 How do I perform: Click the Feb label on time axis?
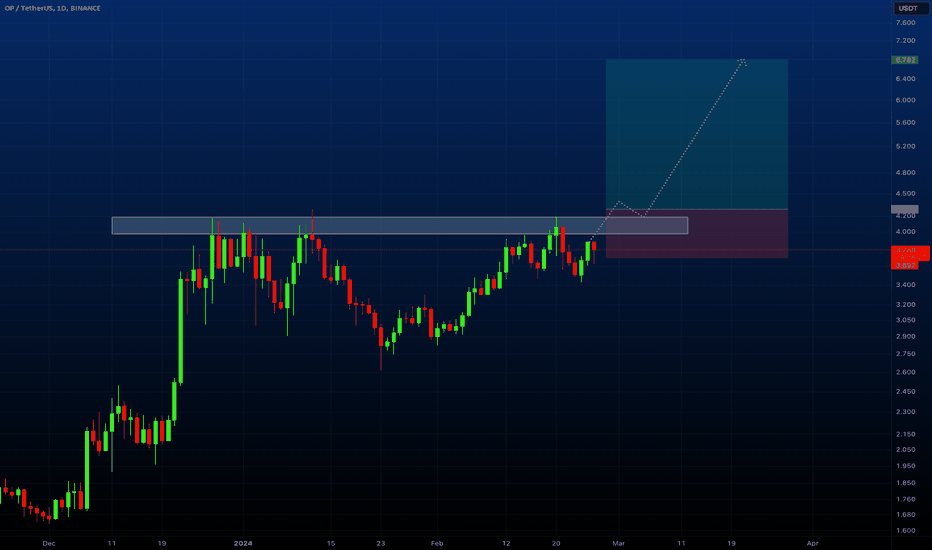click(x=437, y=543)
